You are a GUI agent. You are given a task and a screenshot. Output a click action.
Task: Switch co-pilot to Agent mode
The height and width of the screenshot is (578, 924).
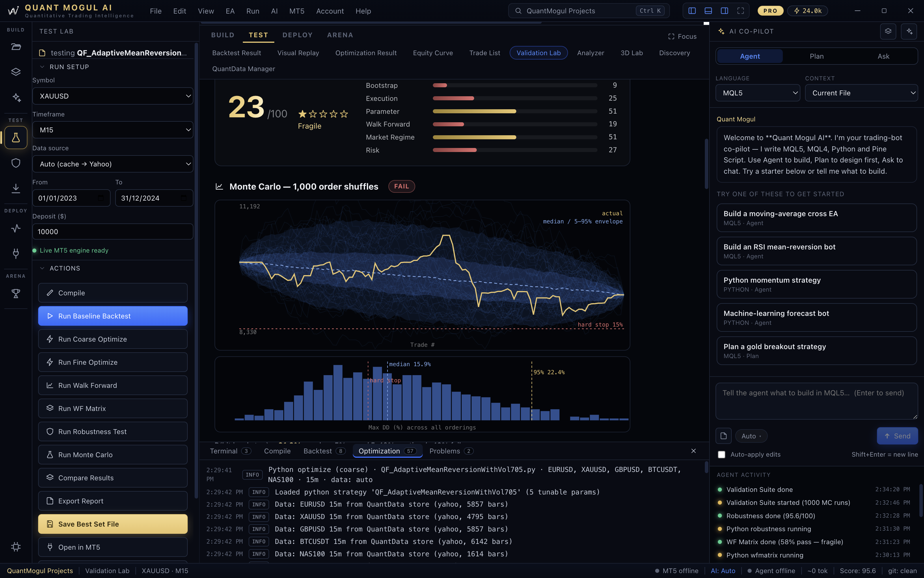coord(750,56)
